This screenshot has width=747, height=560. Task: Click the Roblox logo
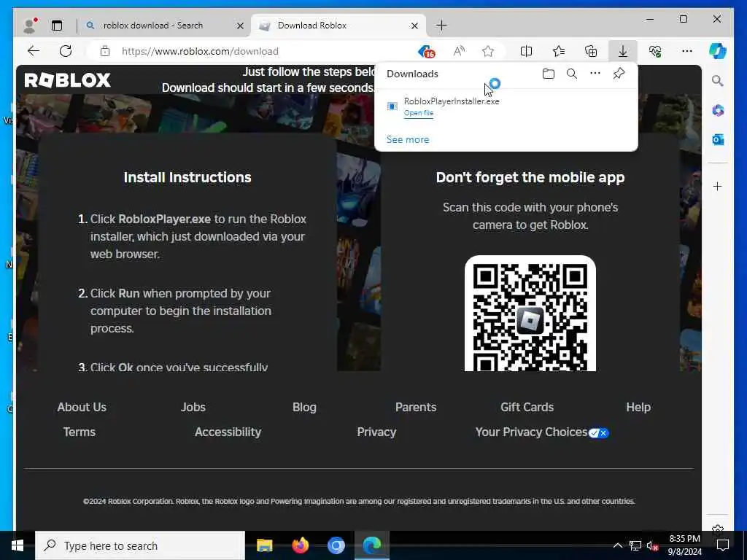[x=67, y=80]
